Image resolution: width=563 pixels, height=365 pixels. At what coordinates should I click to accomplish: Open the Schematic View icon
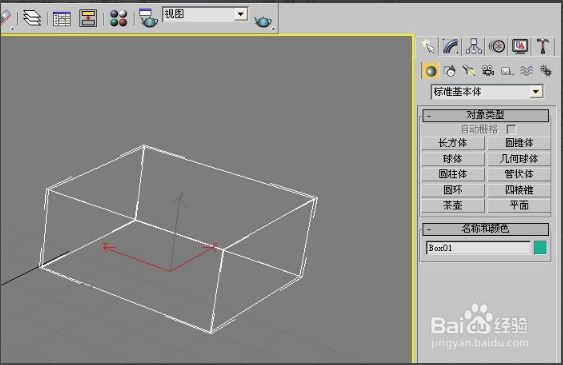tap(88, 18)
